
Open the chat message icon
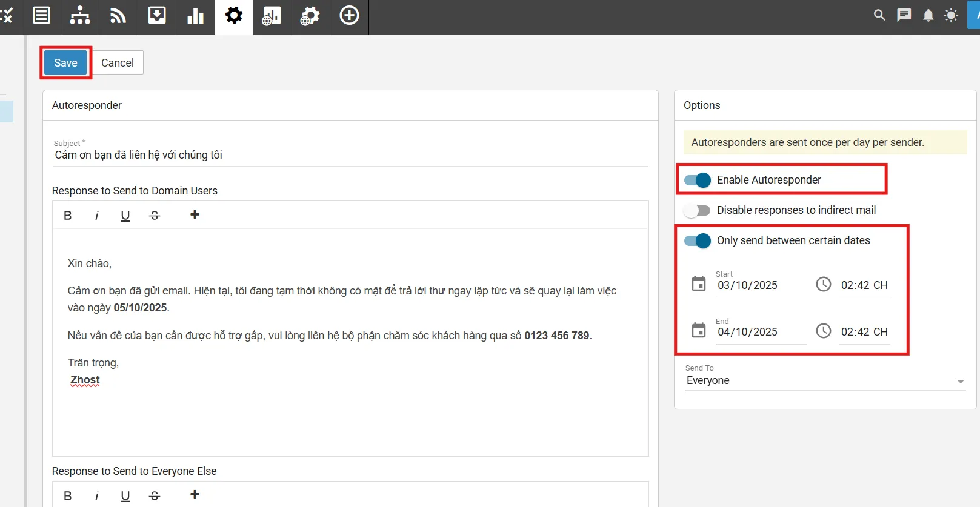[904, 15]
